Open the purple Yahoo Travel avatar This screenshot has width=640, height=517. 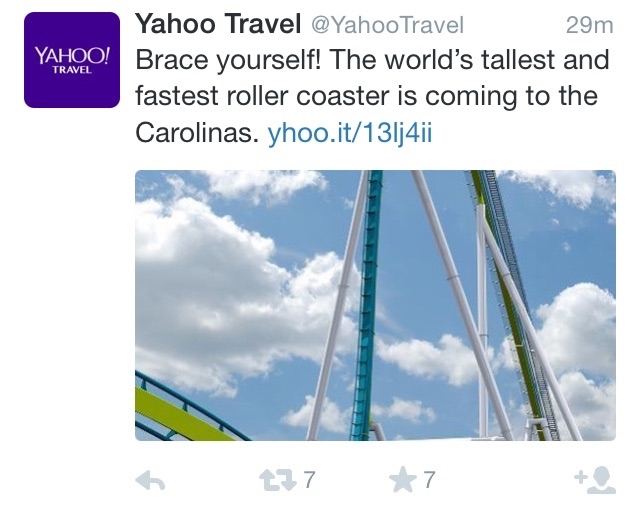click(x=72, y=60)
